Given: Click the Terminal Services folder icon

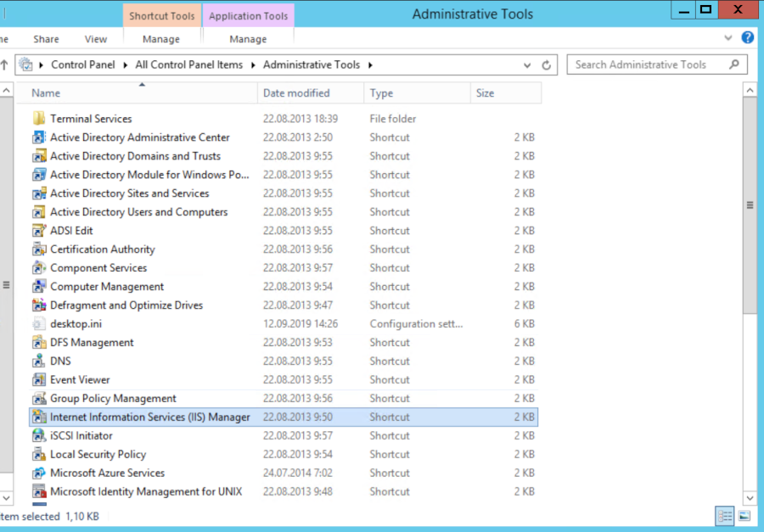Looking at the screenshot, I should [38, 119].
